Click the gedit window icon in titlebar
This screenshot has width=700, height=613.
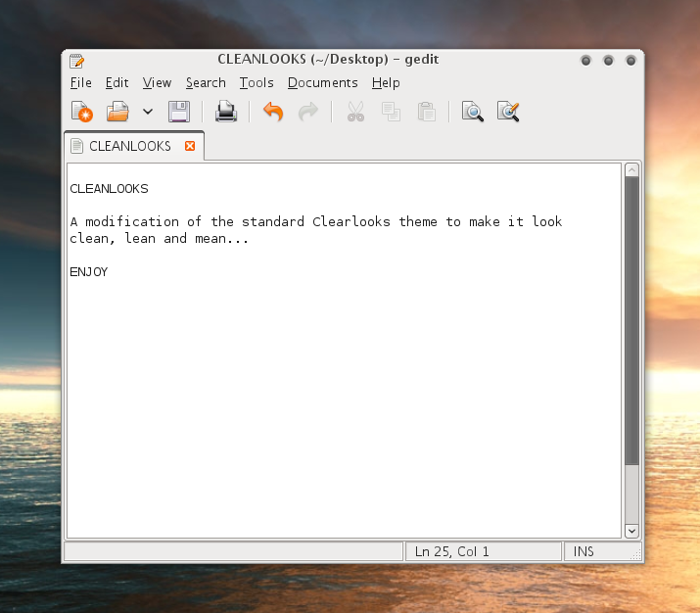pos(76,61)
